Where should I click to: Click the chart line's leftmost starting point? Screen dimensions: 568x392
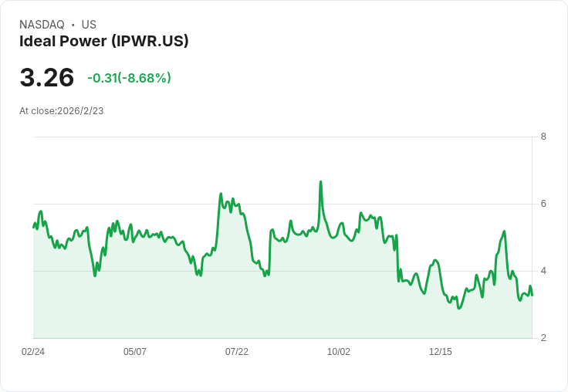tap(33, 228)
